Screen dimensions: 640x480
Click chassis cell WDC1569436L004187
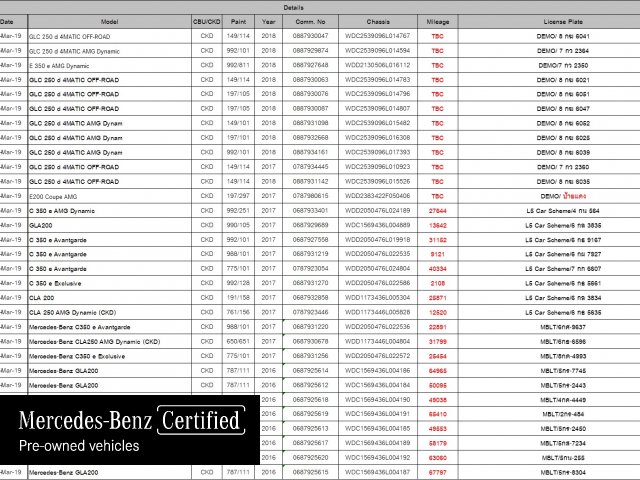[378, 472]
